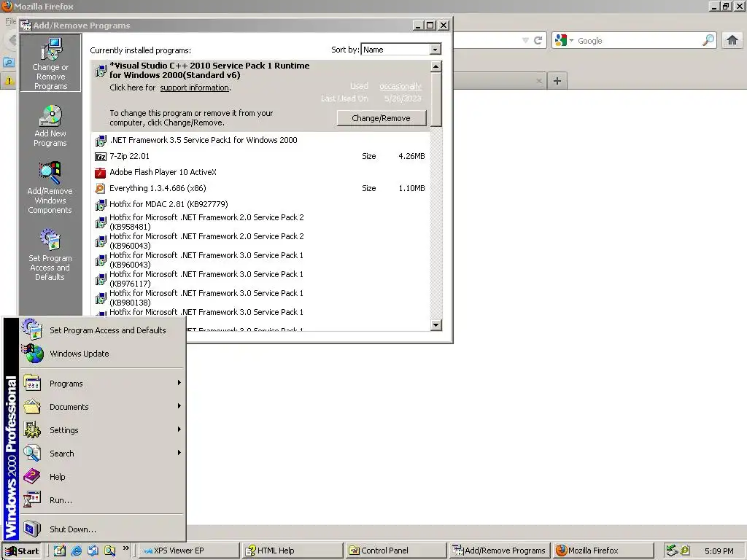Click the .NET Framework 3.5 Service Pack1 icon
This screenshot has width=747, height=560.
[x=101, y=141]
